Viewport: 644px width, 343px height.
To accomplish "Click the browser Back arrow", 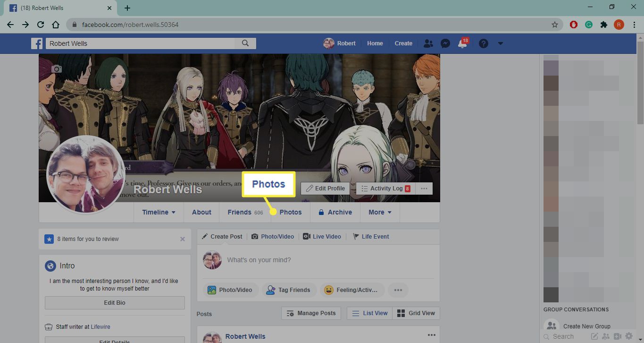I will coord(10,25).
